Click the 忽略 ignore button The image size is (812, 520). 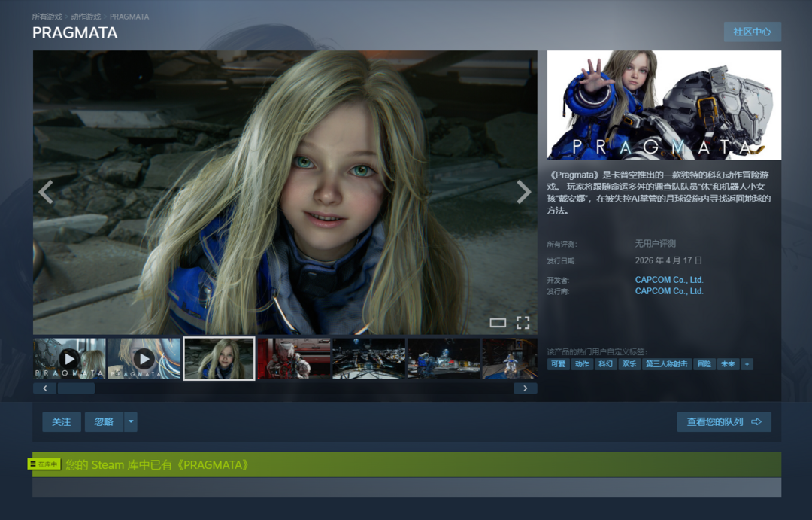104,422
